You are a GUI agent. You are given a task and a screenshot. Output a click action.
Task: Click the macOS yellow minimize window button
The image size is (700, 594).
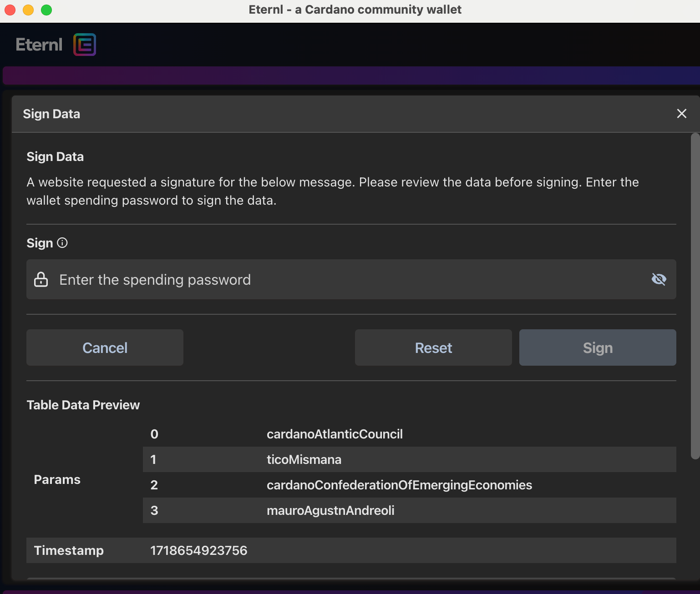(28, 10)
